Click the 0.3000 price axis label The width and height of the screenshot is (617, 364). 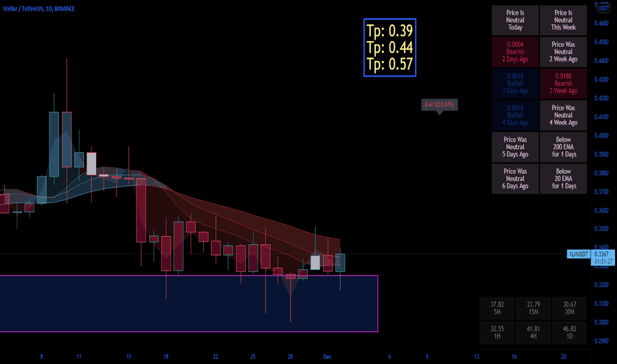601,322
